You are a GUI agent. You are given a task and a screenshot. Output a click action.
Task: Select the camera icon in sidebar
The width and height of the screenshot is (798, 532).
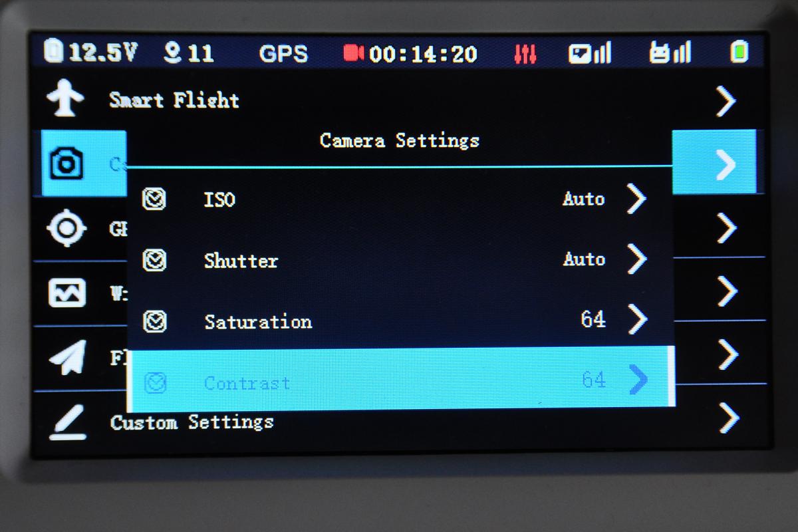click(x=67, y=163)
